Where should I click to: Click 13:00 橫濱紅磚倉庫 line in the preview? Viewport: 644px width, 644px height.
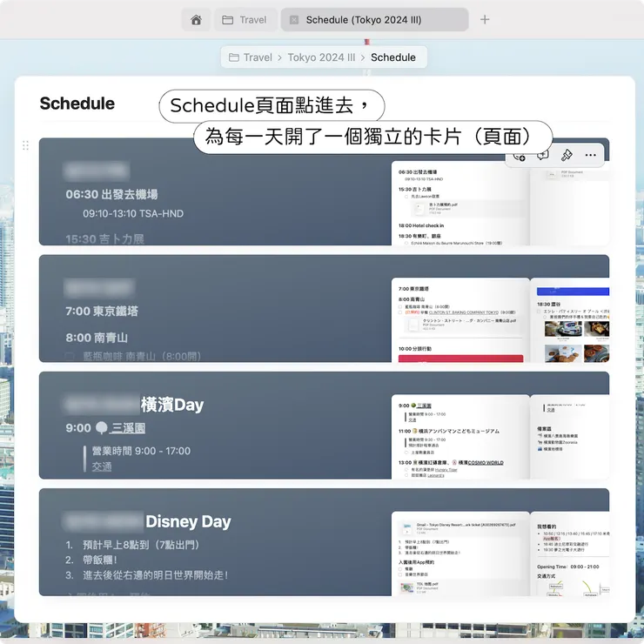(x=451, y=462)
